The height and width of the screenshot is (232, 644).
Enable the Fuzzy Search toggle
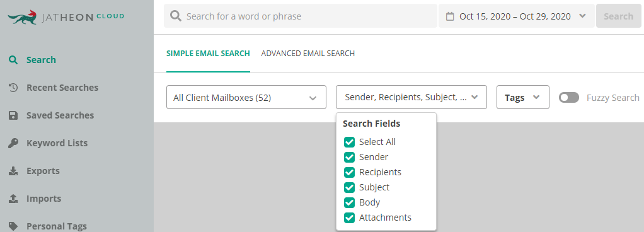click(x=569, y=97)
